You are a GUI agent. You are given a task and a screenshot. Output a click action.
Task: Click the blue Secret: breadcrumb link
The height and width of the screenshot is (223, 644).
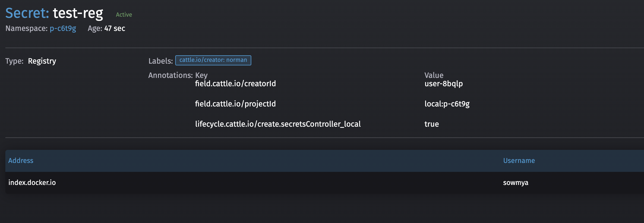coord(27,13)
